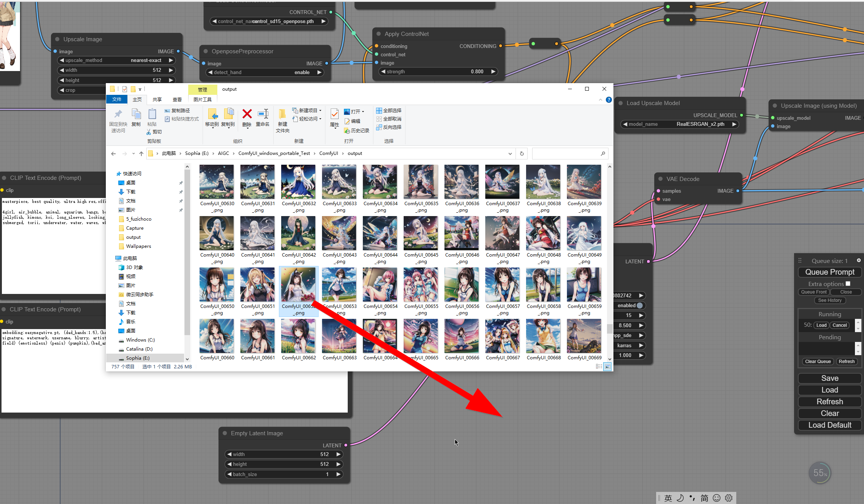Viewport: 864px width, 504px height.
Task: Cancel the running job 50
Action: pyautogui.click(x=839, y=325)
